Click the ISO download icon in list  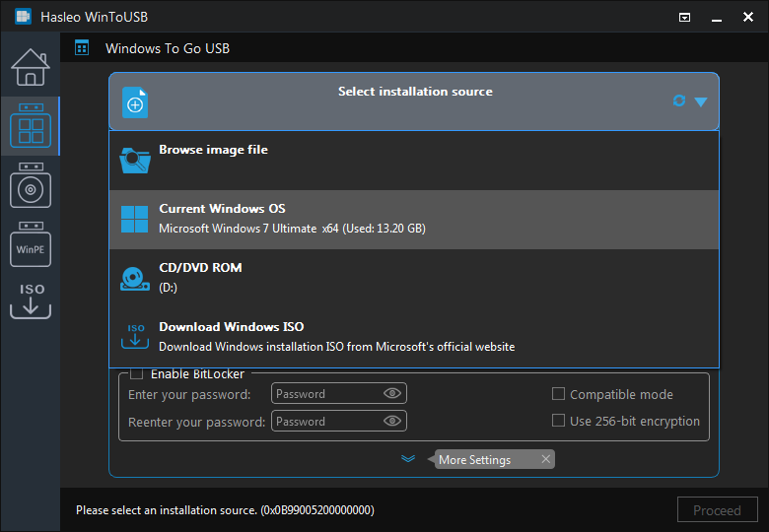tap(135, 337)
